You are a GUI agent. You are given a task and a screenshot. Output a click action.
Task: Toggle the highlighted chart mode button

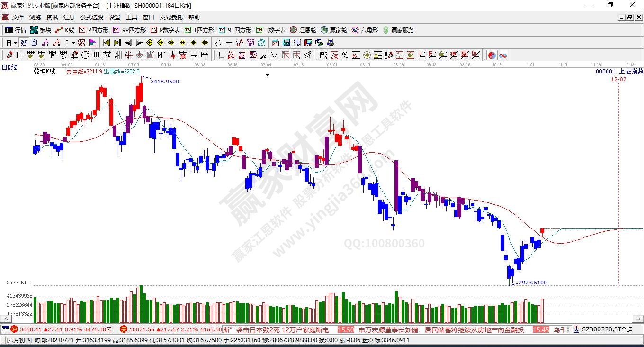coord(23,43)
